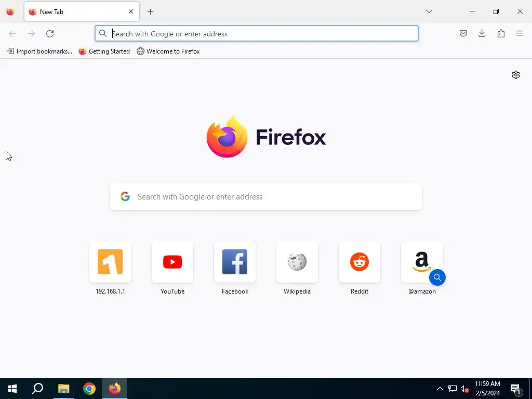Open the Extensions puzzle icon
The height and width of the screenshot is (399, 532).
pyautogui.click(x=501, y=33)
